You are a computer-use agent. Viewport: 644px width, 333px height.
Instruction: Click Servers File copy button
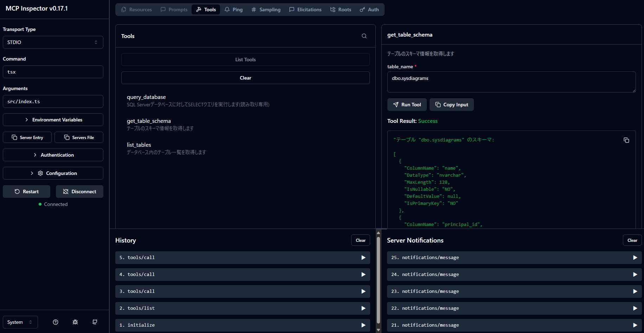(79, 137)
